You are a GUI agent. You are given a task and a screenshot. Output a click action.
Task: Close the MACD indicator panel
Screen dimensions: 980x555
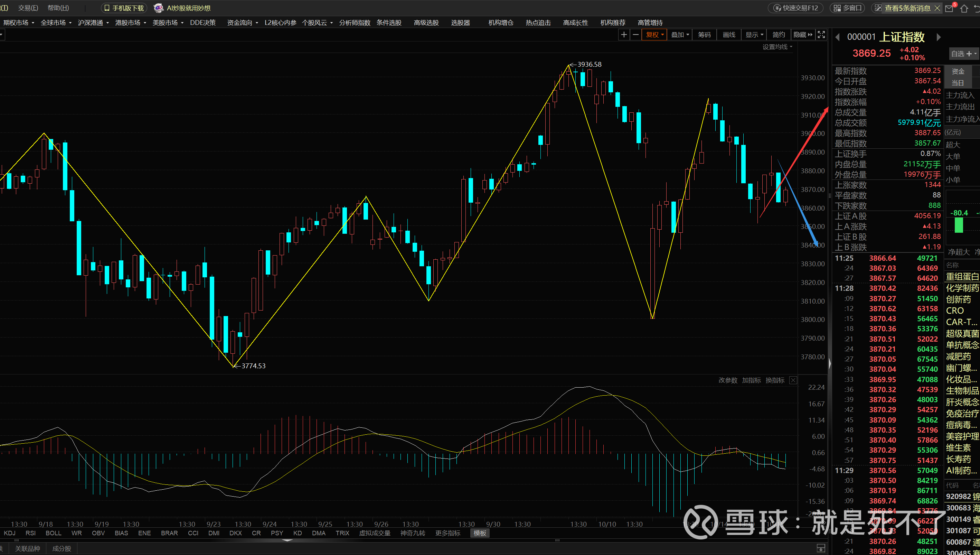793,380
